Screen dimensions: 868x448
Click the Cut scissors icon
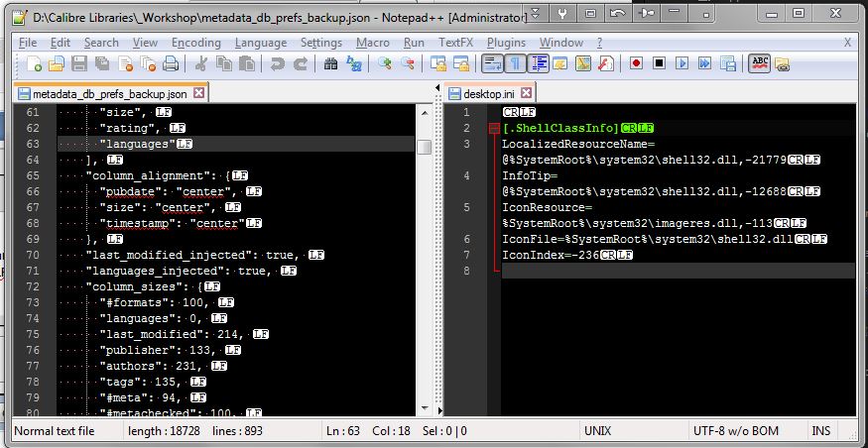(x=200, y=64)
